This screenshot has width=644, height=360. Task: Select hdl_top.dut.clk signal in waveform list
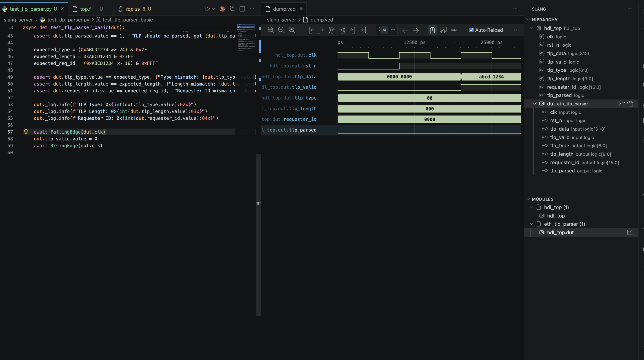tap(296, 55)
